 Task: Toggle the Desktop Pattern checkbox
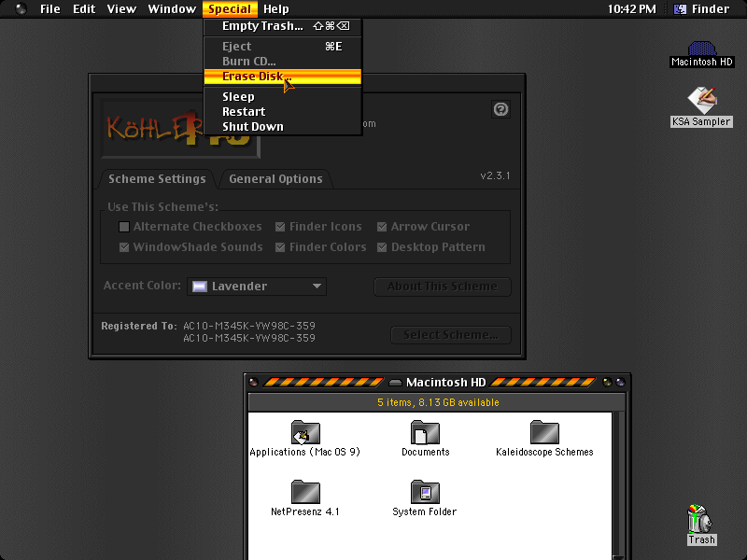click(382, 247)
